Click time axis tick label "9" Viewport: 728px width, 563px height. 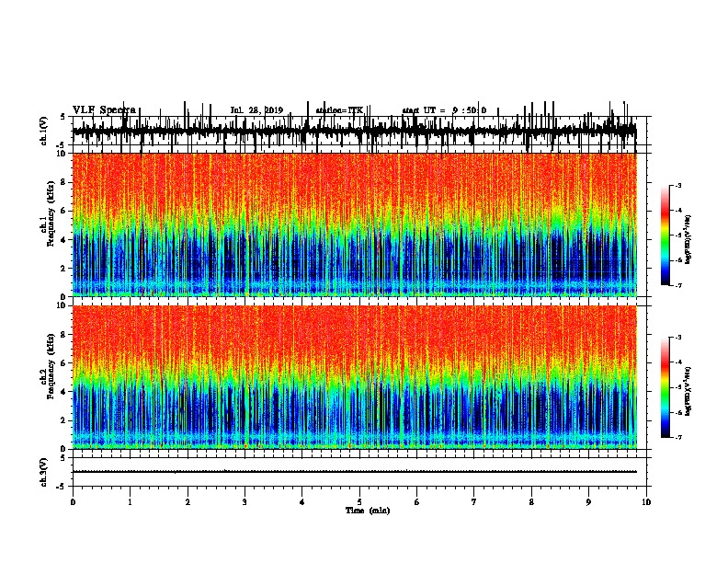click(x=588, y=502)
